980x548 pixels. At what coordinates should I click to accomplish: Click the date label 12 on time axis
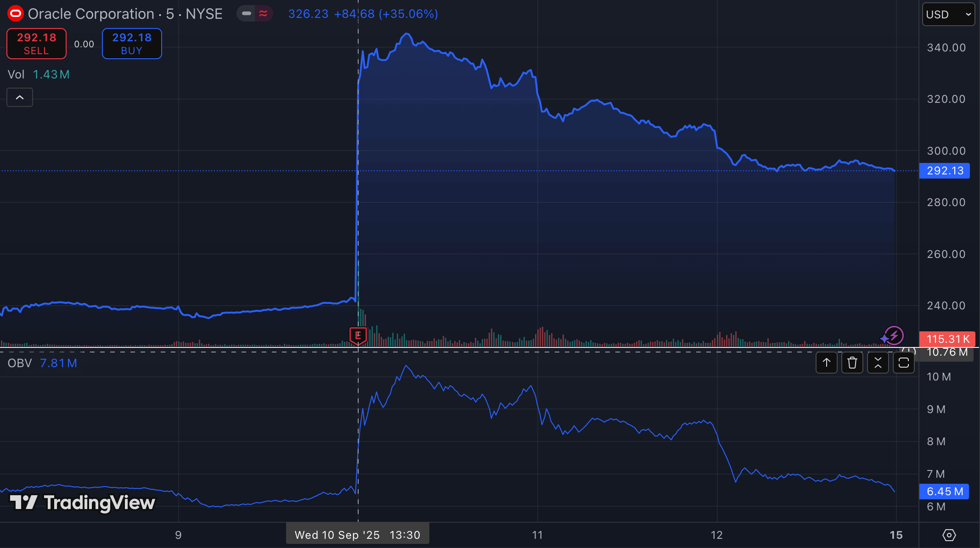point(717,535)
